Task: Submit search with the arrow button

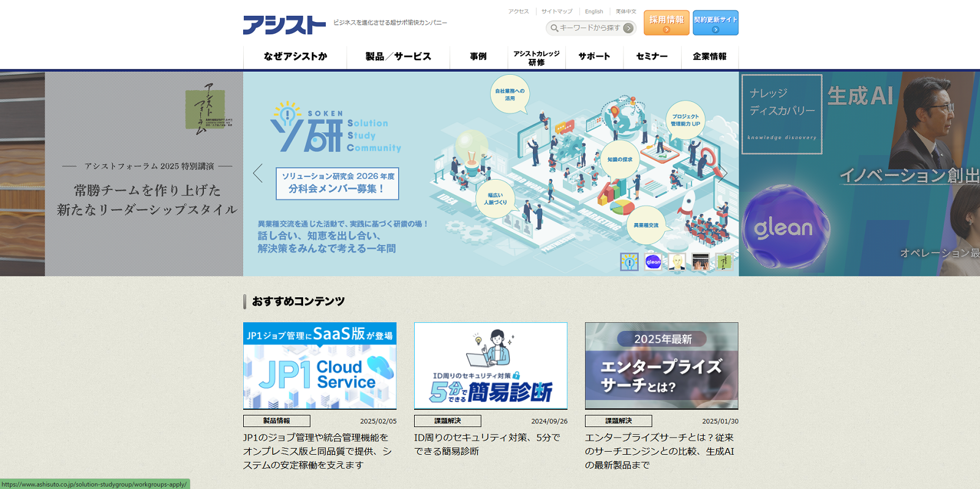Action: pyautogui.click(x=628, y=28)
